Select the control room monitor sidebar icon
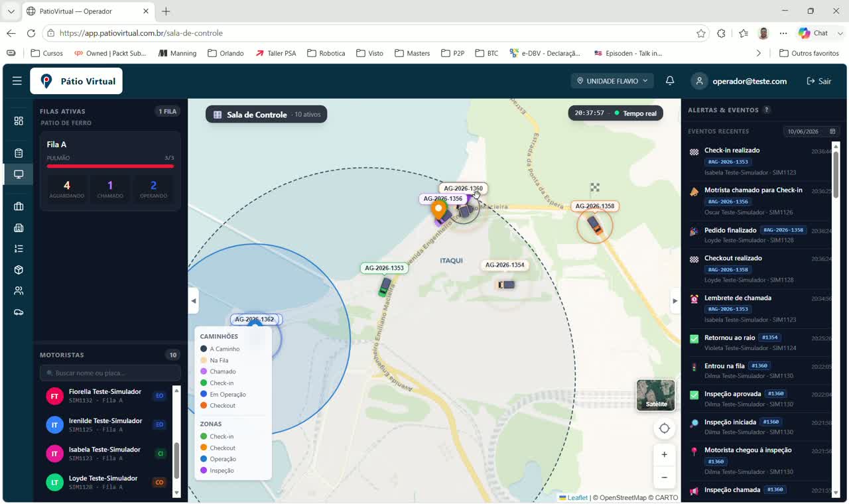The image size is (849, 504). 19,174
